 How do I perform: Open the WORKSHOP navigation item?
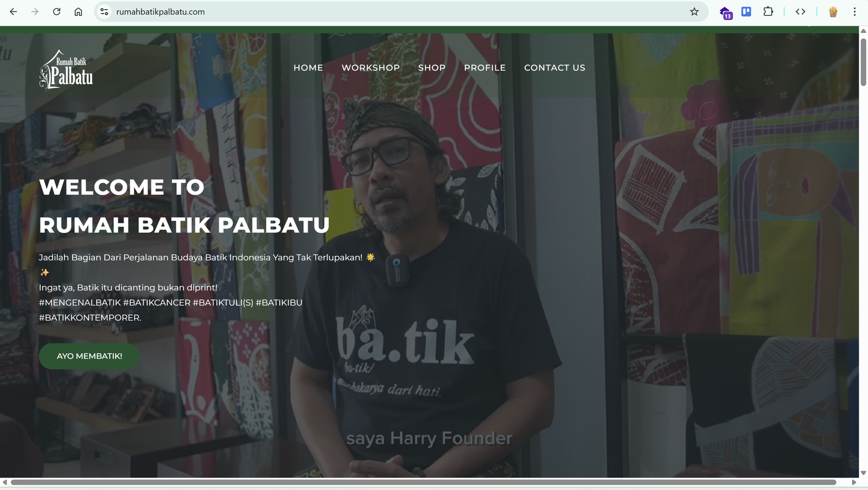coord(371,67)
